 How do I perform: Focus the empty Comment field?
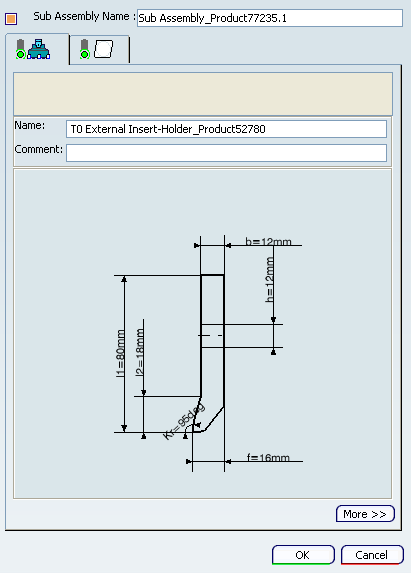click(x=227, y=153)
